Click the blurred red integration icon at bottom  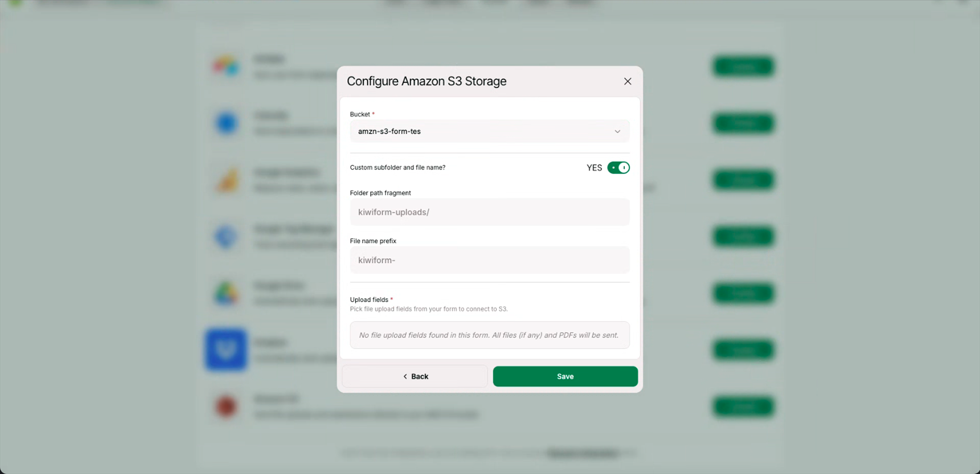[226, 407]
